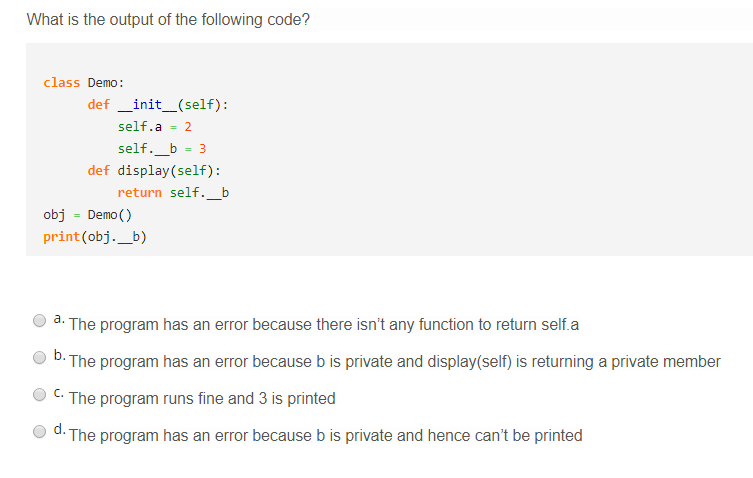Click answer text saying b can't be printed

point(325,436)
